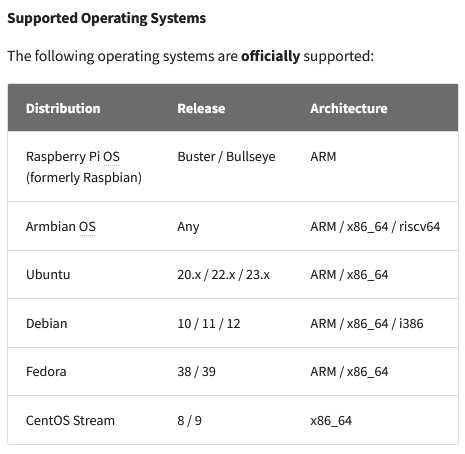
Task: Click the word officially in bold
Action: [x=270, y=56]
